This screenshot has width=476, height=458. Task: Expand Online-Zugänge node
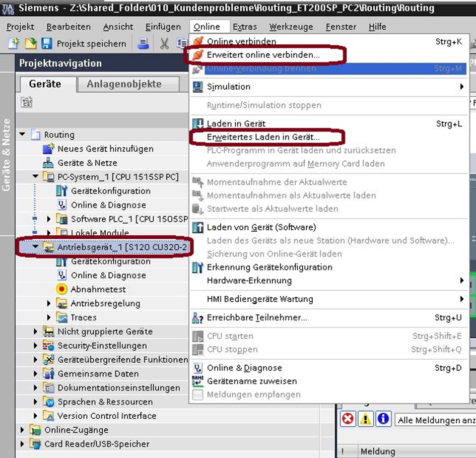(x=22, y=430)
